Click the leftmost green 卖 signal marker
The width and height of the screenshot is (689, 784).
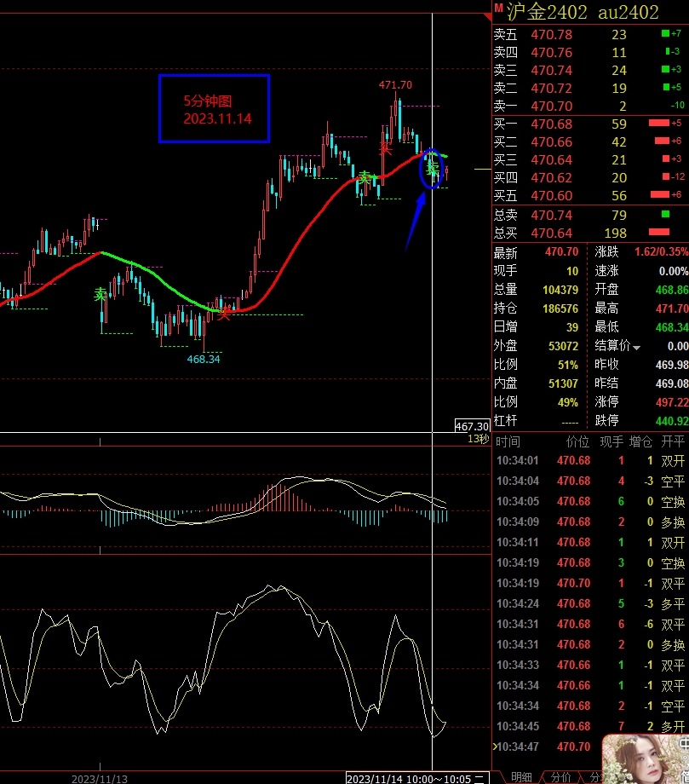[100, 294]
